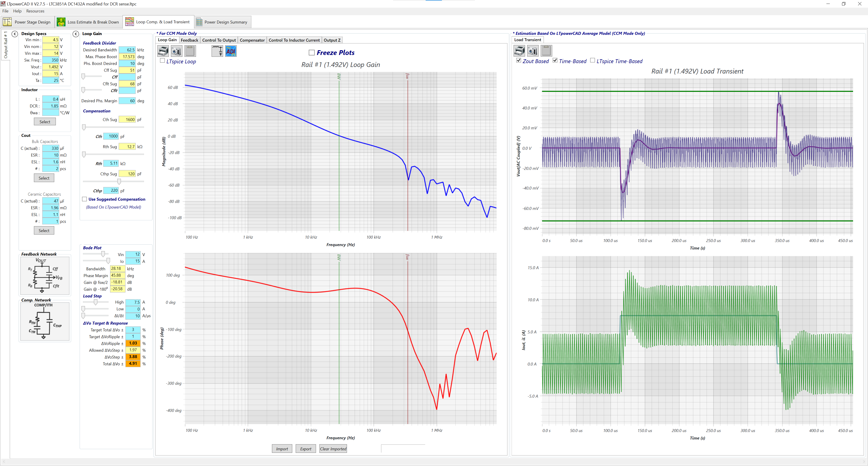Screen dimensions: 868x475
Task: Click the Cthp compensation slider handle
Action: pyautogui.click(x=119, y=181)
